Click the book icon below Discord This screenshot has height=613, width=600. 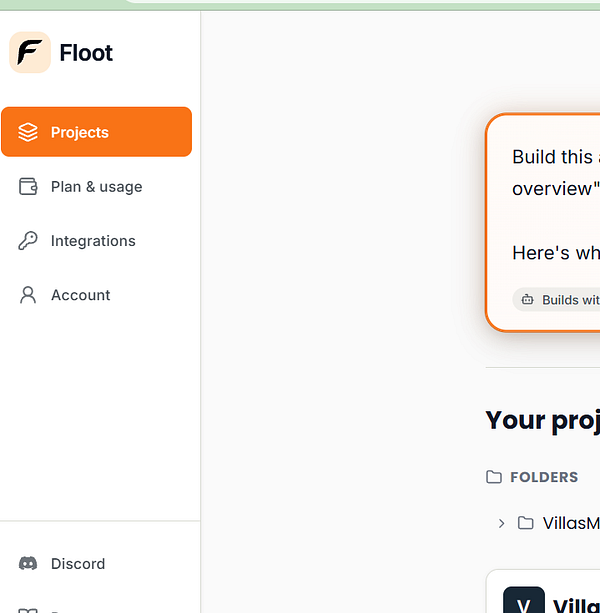(28, 611)
